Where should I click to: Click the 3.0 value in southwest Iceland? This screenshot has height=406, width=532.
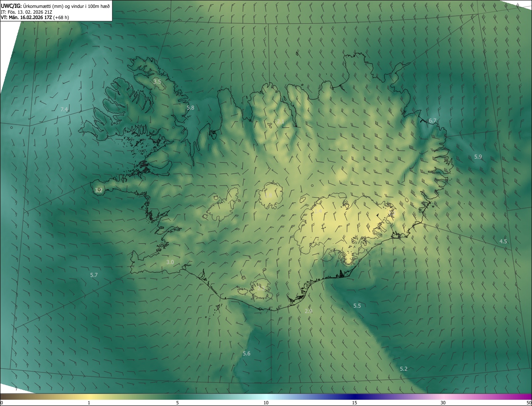[x=170, y=262]
